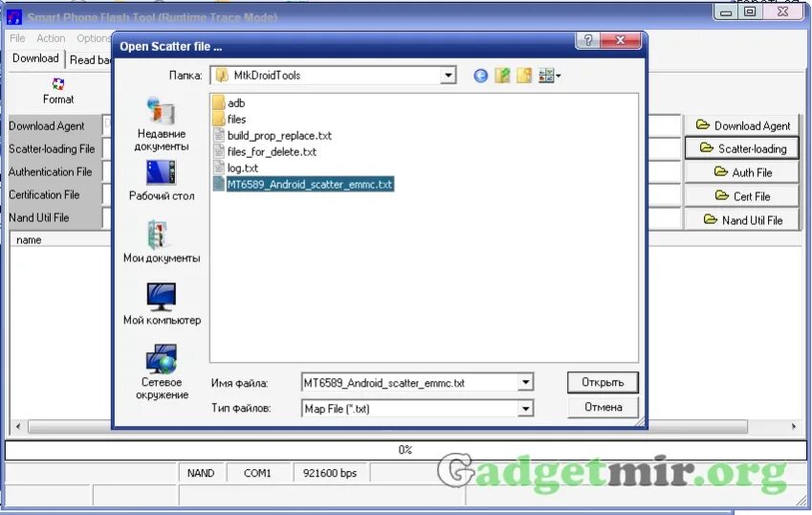Open the Options menu
812x515 pixels.
coord(93,38)
